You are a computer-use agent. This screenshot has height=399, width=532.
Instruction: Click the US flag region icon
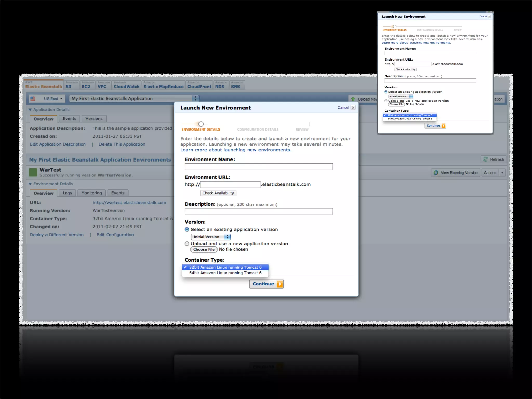[x=33, y=99]
